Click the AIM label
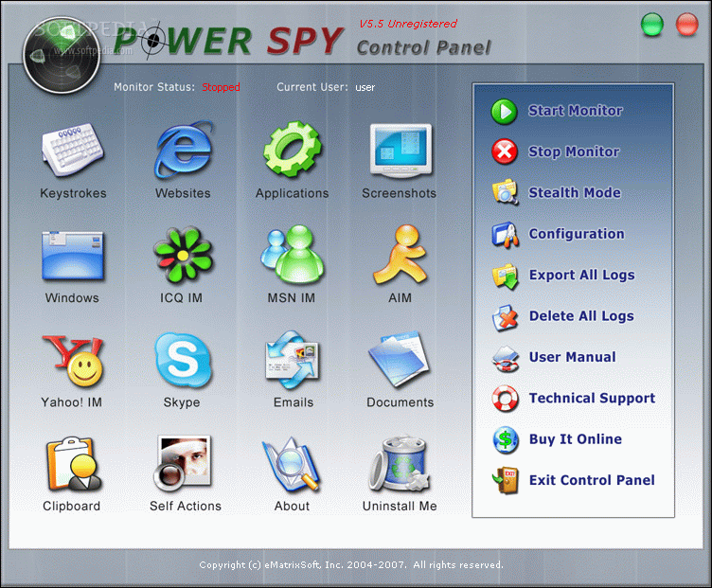The image size is (712, 588). (400, 298)
